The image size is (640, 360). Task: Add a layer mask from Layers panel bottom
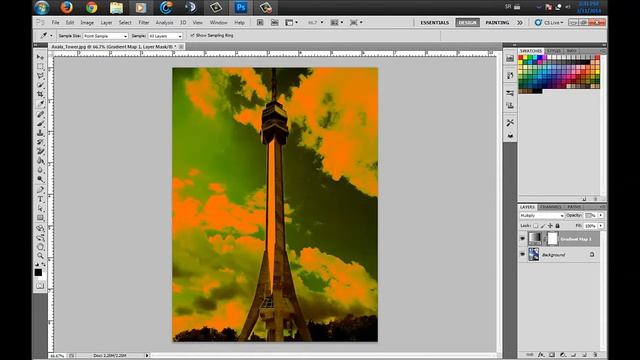552,355
